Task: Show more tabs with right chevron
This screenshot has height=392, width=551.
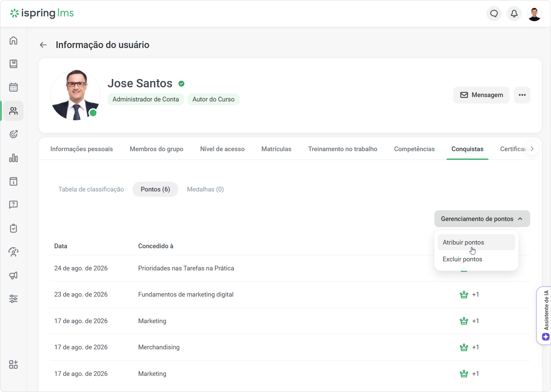Action: 532,149
